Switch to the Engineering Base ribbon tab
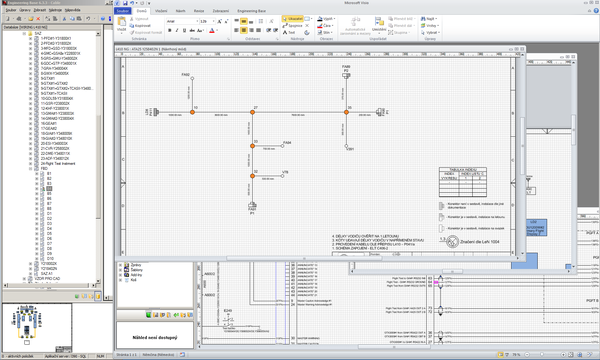Image resolution: width=600 pixels, height=360 pixels. coord(251,11)
